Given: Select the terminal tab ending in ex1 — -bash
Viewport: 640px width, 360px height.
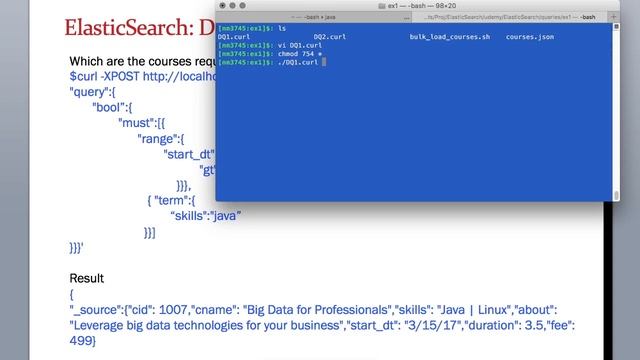Looking at the screenshot, I should click(510, 17).
